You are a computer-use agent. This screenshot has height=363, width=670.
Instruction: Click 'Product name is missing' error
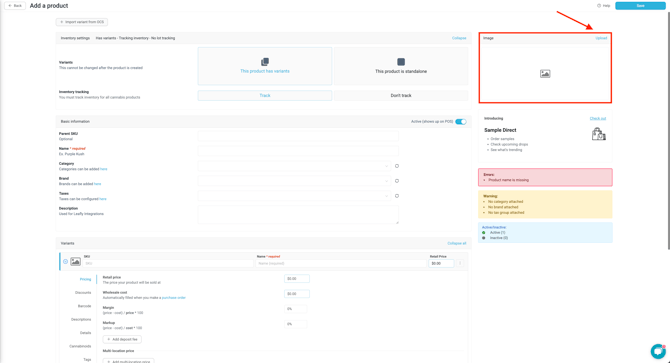pyautogui.click(x=508, y=180)
